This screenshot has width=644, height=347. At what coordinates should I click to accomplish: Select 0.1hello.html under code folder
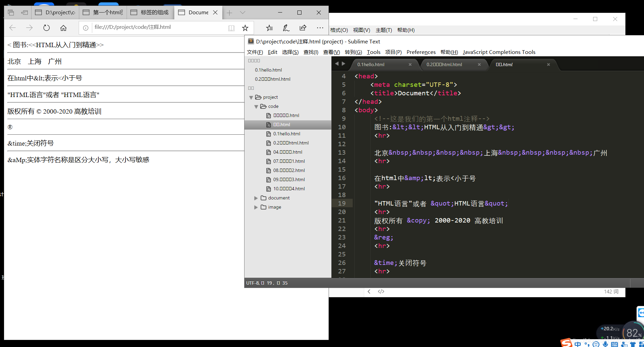coord(287,134)
